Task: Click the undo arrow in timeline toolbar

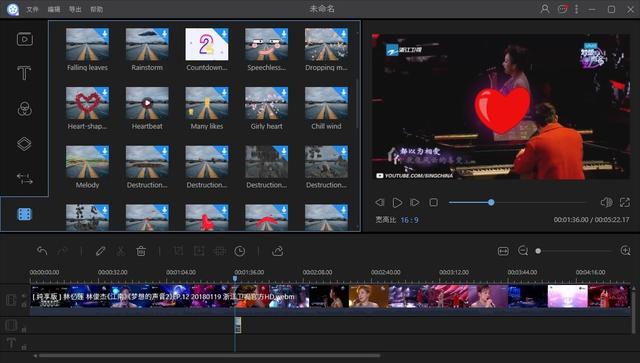Action: tap(42, 251)
